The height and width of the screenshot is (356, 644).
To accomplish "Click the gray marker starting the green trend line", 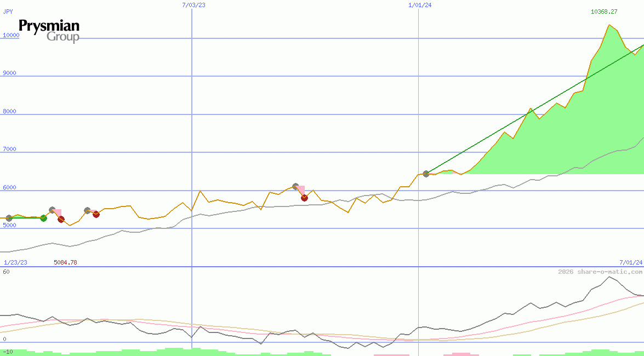I will click(x=426, y=174).
